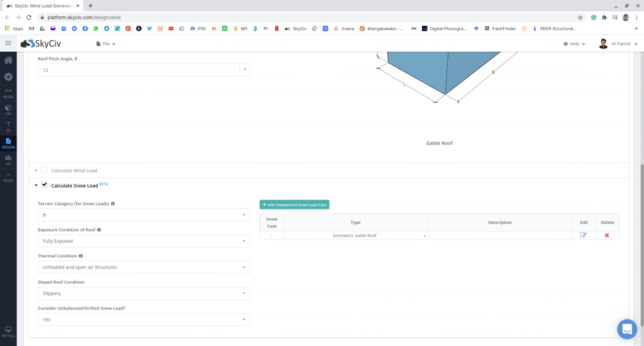Delete snow case 1 with red X
Viewport: 644px width, 346px height.
tap(607, 235)
